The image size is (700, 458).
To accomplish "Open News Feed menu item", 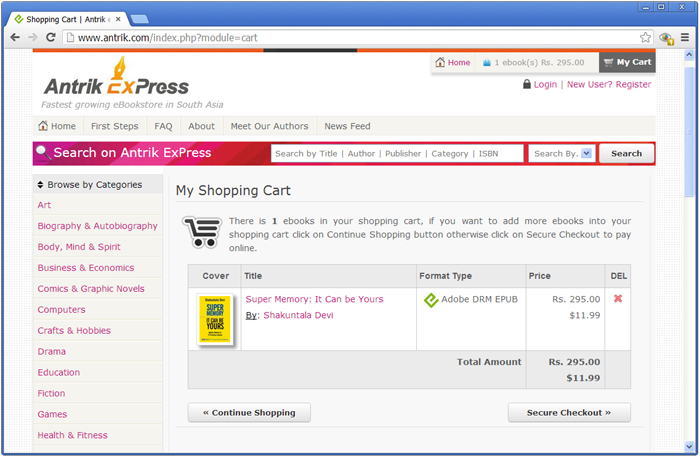I will click(347, 126).
